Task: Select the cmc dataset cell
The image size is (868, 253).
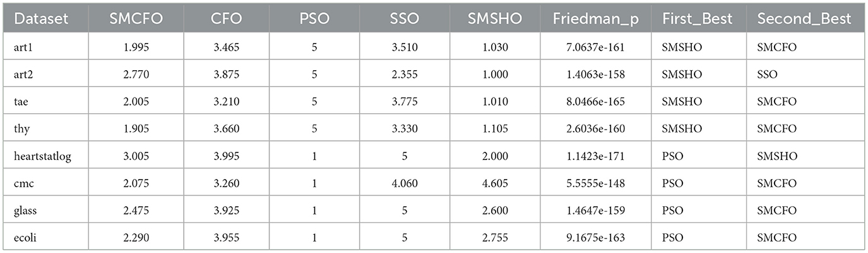Action: point(23,183)
